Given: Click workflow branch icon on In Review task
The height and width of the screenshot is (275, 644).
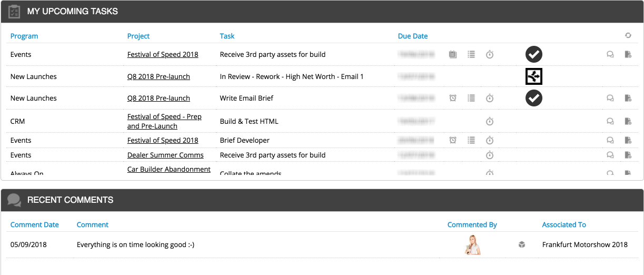Looking at the screenshot, I should tap(533, 76).
